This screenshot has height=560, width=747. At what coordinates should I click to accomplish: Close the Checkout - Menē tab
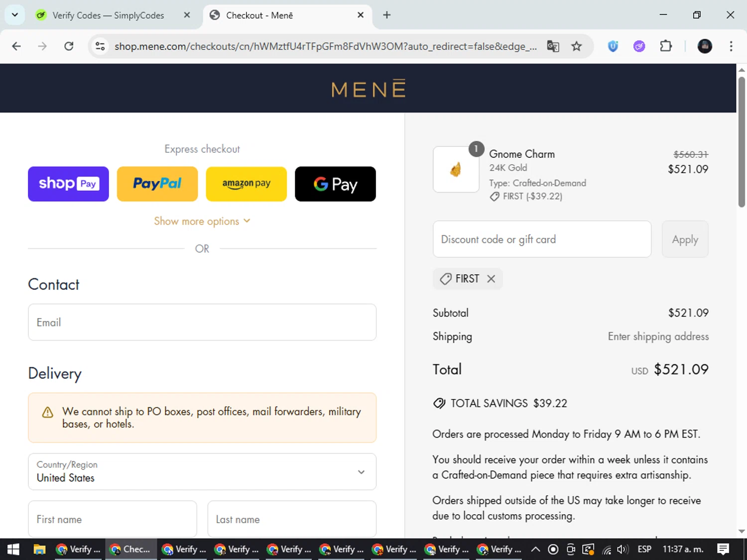click(361, 15)
